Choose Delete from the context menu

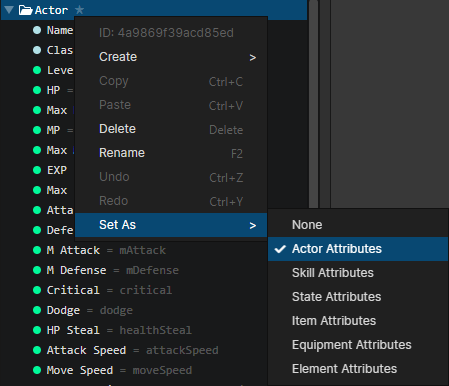point(171,129)
